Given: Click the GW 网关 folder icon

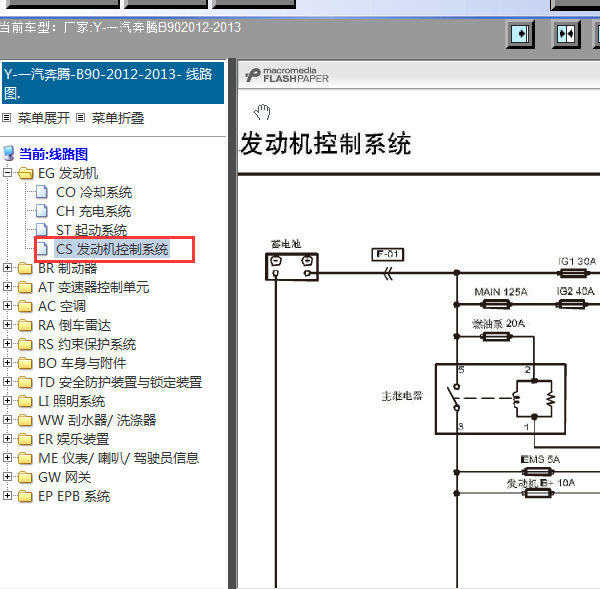Looking at the screenshot, I should [25, 477].
